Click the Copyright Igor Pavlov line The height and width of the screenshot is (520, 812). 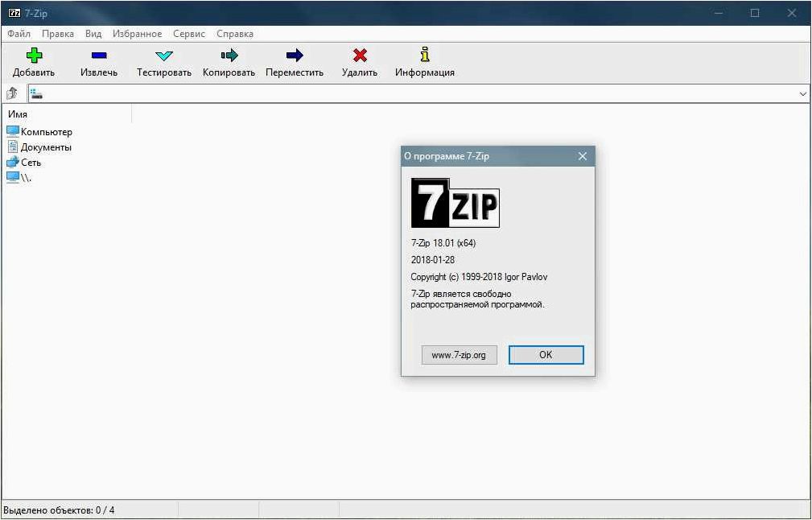tap(479, 277)
